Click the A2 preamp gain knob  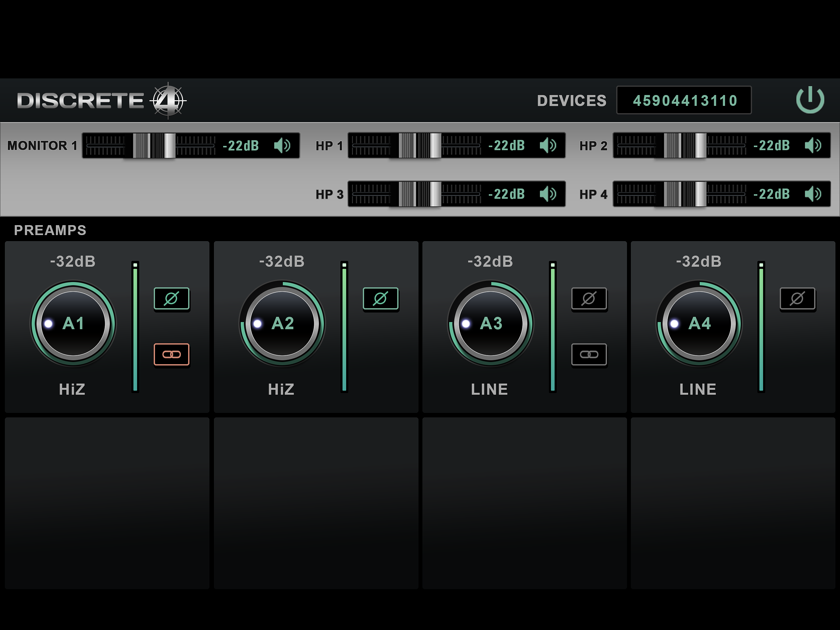pos(282,324)
